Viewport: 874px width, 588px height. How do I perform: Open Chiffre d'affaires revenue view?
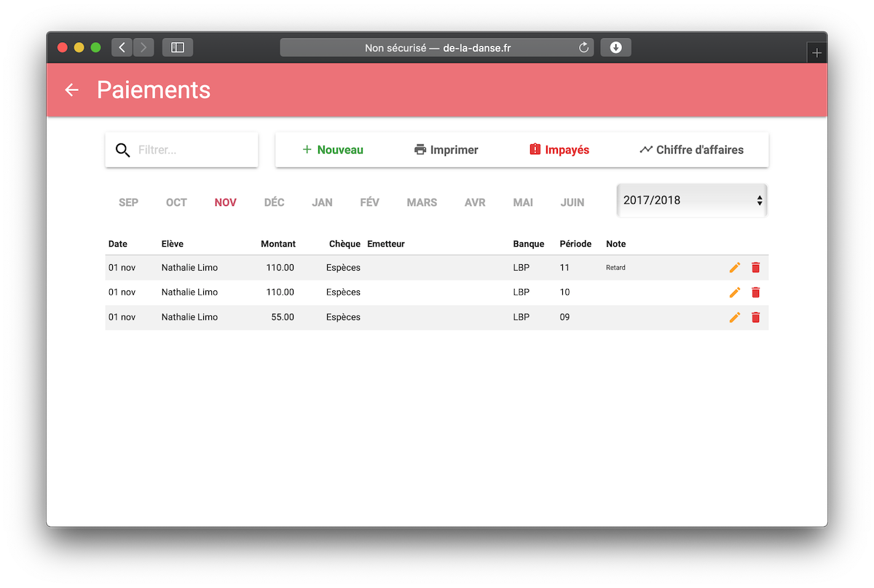(x=691, y=150)
